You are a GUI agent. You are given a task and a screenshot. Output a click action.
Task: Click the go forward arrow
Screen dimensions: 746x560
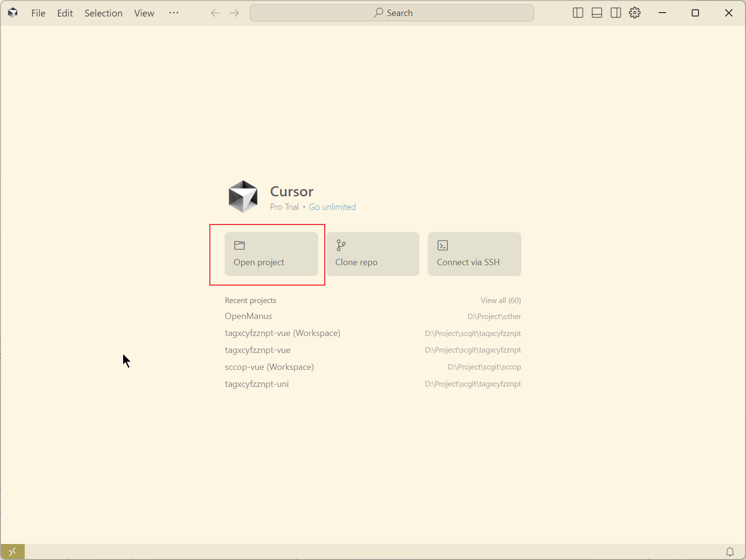235,13
